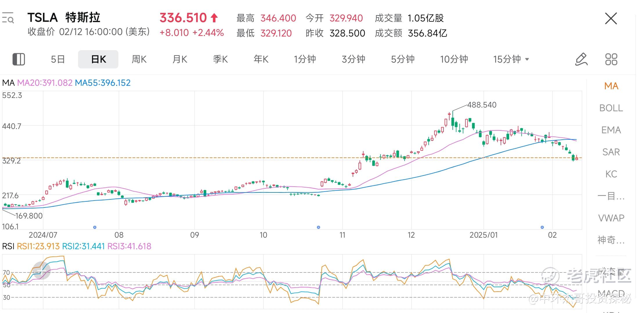Click the blue event dot near 11
Viewport: 644px width, 313px height.
(318, 227)
